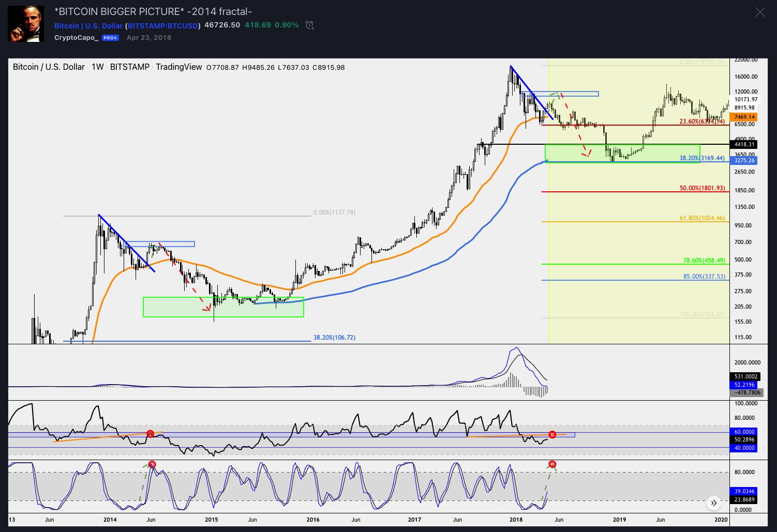Click the 38.20%(106.72) Fibonacci label
777x532 pixels.
click(334, 338)
